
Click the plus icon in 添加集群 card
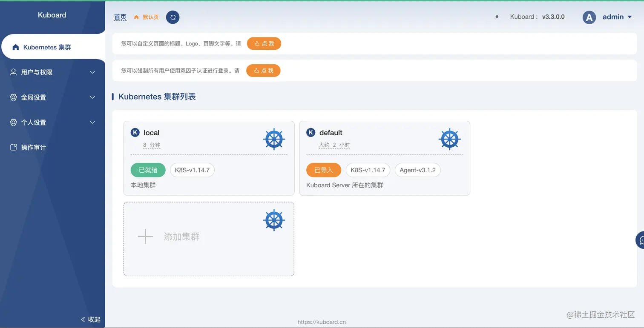(x=145, y=237)
